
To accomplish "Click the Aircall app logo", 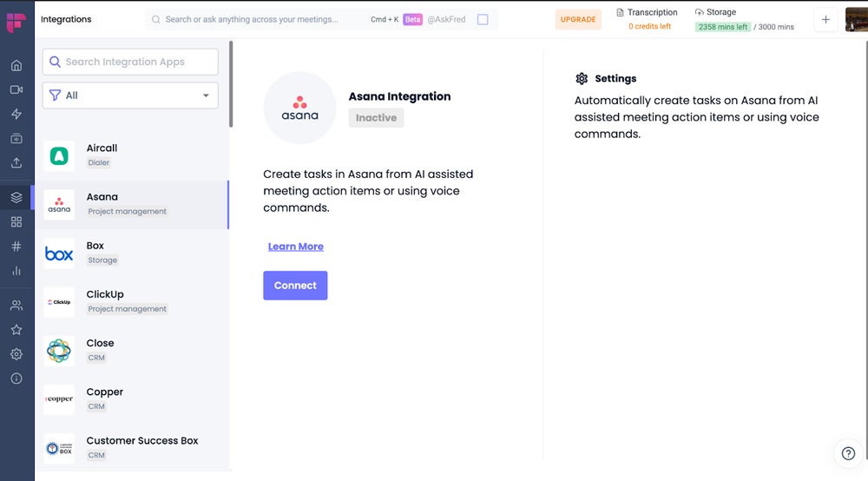I will click(x=59, y=155).
